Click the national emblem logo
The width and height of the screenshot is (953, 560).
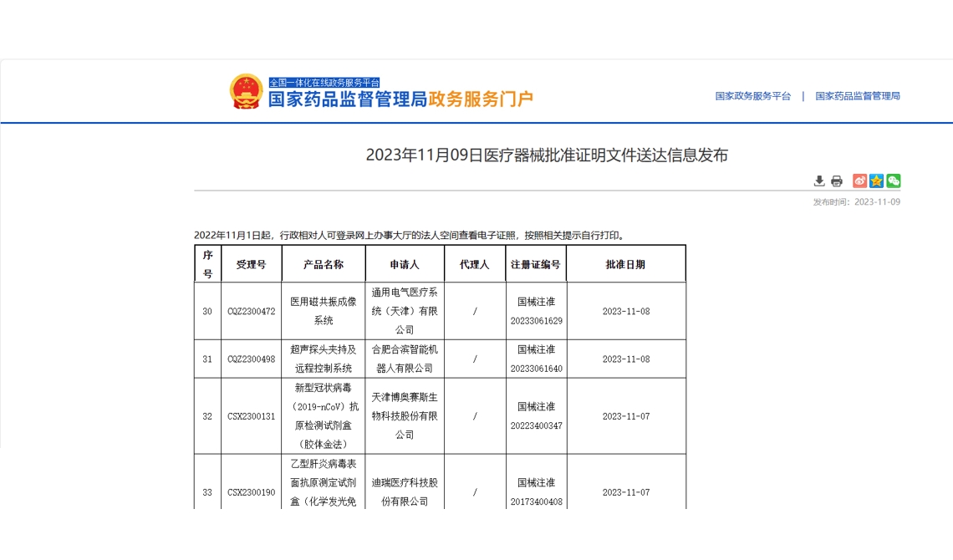[x=246, y=92]
